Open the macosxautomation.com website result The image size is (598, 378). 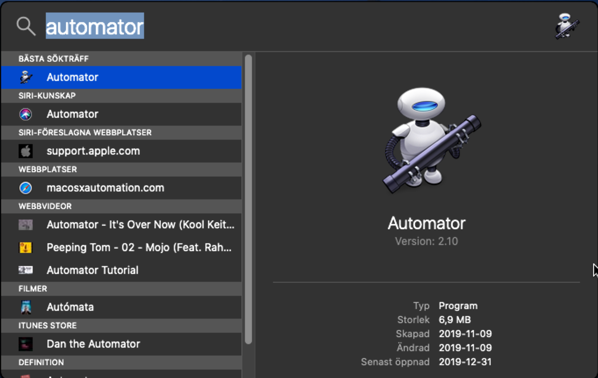[121, 188]
